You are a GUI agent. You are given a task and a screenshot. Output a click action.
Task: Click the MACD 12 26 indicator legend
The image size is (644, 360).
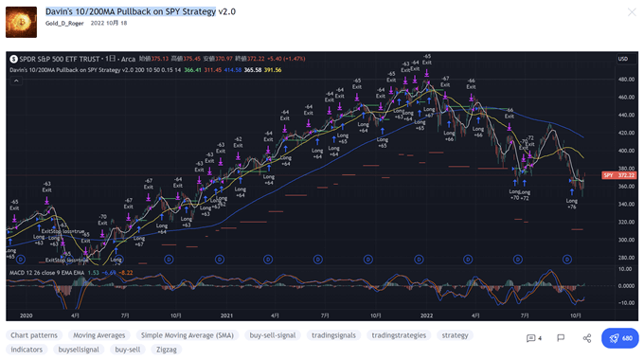pos(46,273)
